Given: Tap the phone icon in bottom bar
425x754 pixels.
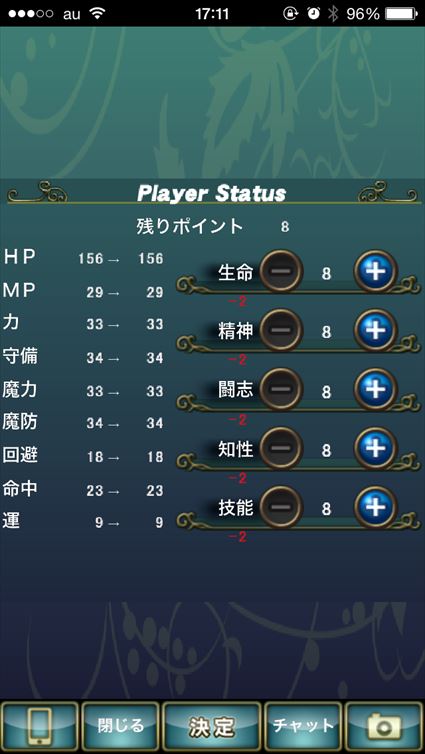Looking at the screenshot, I should 39,726.
